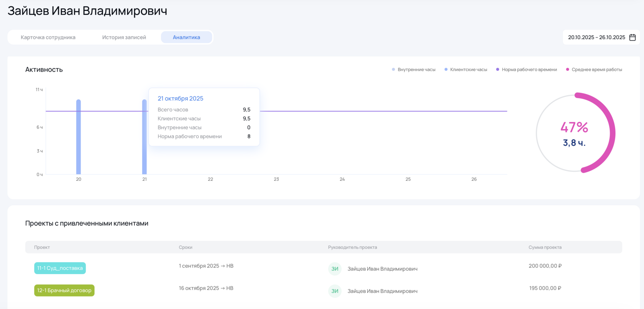Open the История записей tab
Viewport: 644px width, 309px height.
click(x=124, y=38)
